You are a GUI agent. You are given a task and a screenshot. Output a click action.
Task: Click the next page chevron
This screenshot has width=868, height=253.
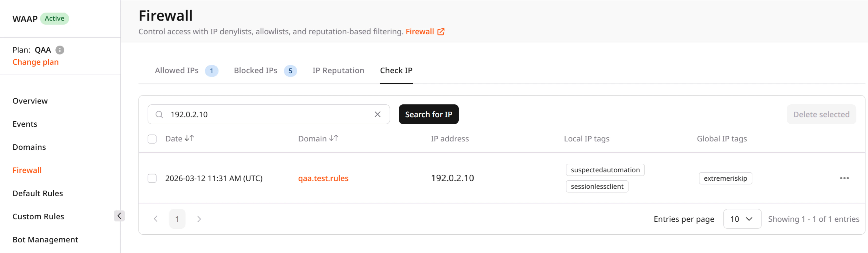click(199, 219)
